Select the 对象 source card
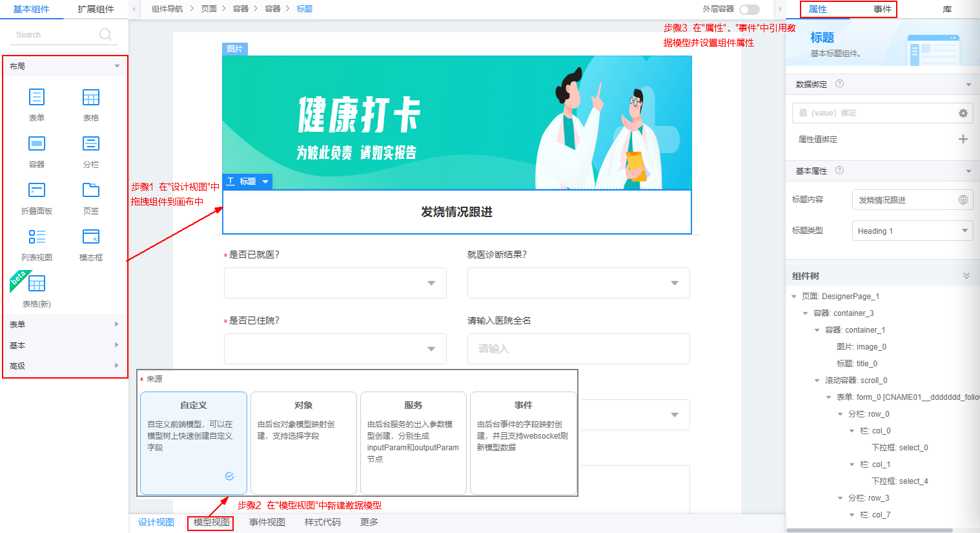Viewport: 980px width, 533px height. point(303,443)
